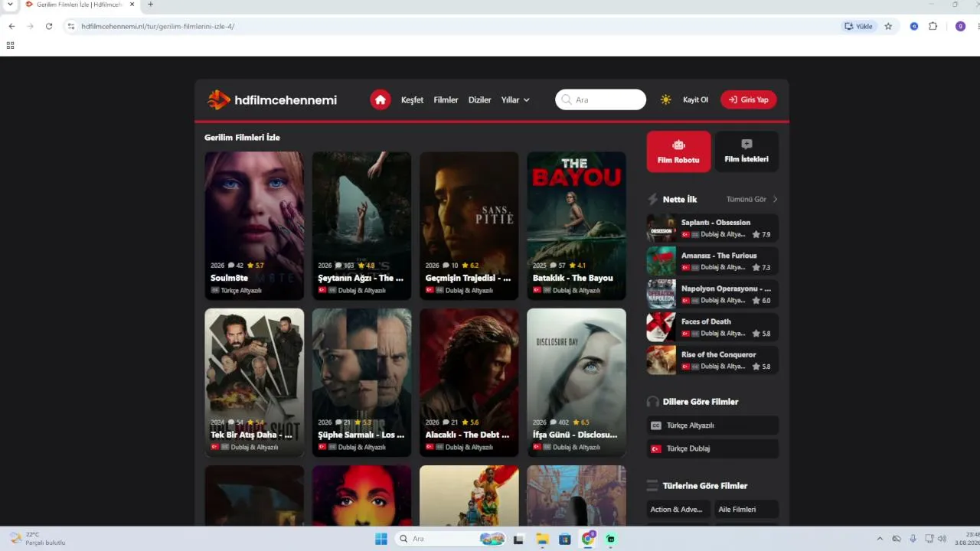Open Faces of Death in Nette İlk
The width and height of the screenshot is (980, 551).
(x=712, y=327)
